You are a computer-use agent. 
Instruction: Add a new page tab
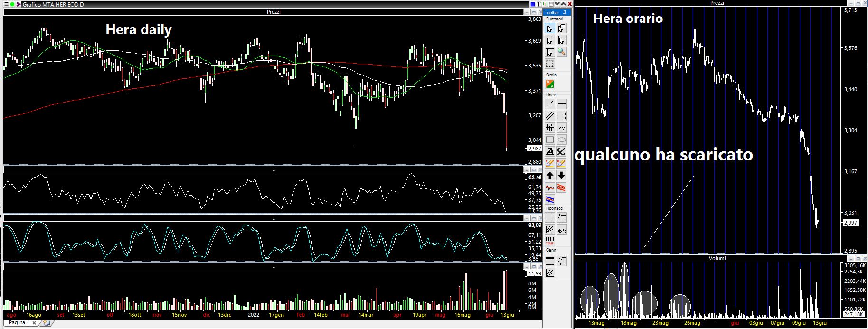pyautogui.click(x=46, y=323)
